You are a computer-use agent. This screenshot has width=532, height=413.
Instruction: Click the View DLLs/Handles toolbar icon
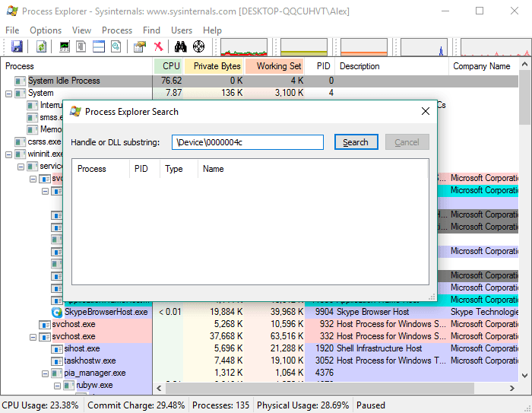point(116,46)
